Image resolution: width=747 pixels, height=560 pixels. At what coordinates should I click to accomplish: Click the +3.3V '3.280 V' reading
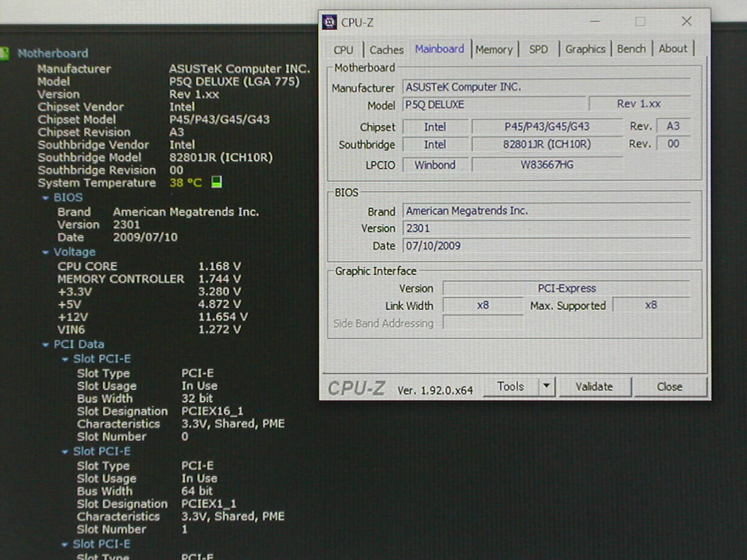pyautogui.click(x=220, y=292)
